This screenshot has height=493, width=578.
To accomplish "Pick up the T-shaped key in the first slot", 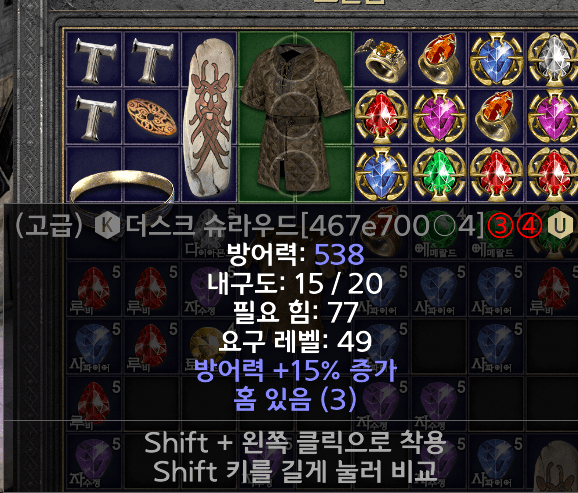I will pos(94,60).
